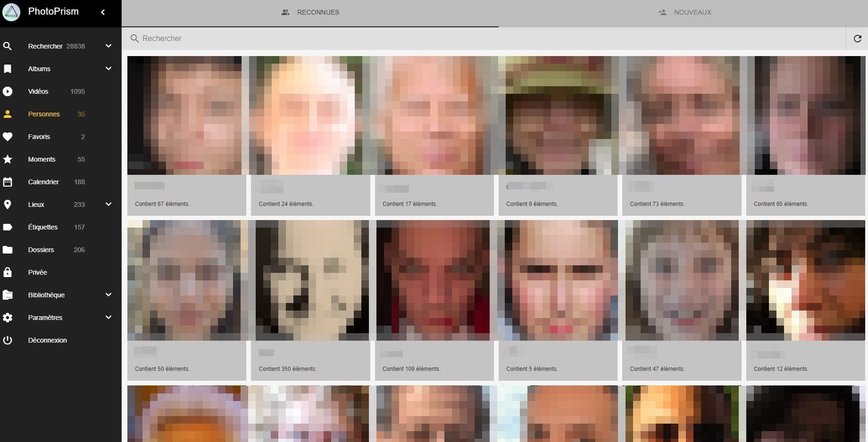This screenshot has height=442, width=868.
Task: Open Favoris via the heart icon
Action: point(8,137)
